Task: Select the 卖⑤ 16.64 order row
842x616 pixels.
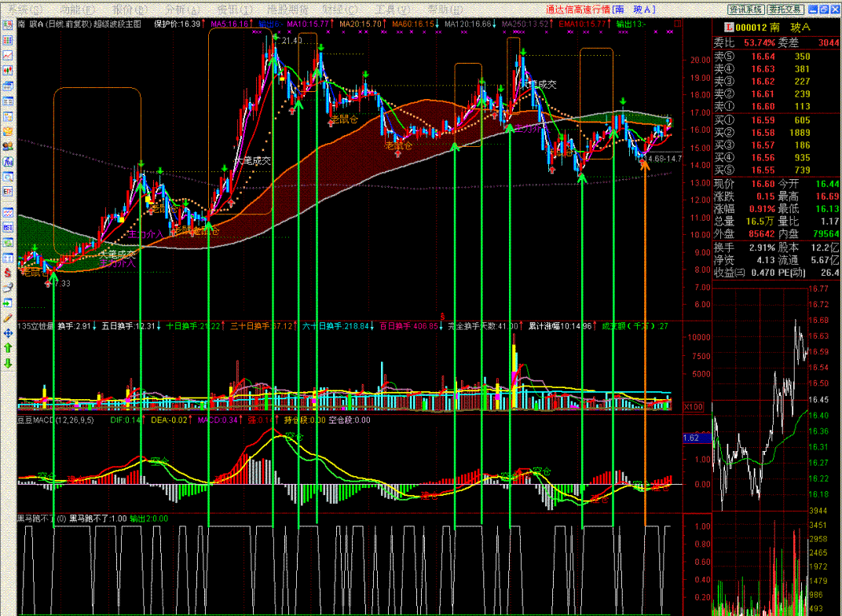Action: coord(776,57)
